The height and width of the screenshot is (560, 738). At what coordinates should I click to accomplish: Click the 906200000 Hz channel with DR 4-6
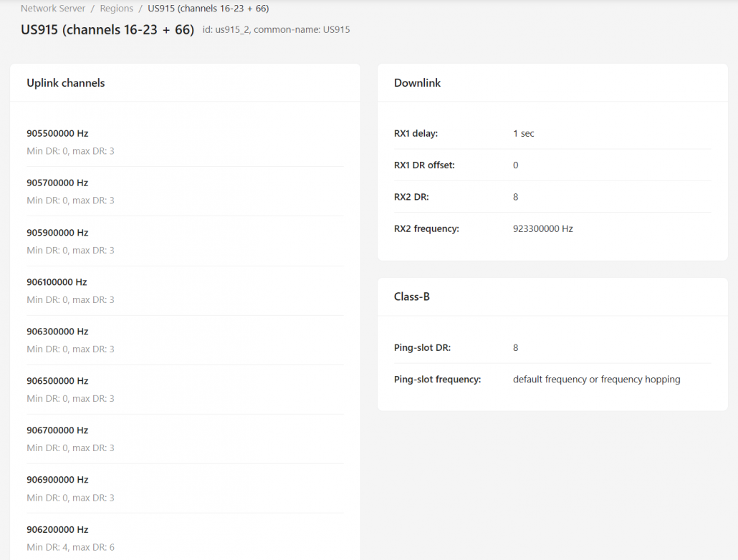[57, 530]
